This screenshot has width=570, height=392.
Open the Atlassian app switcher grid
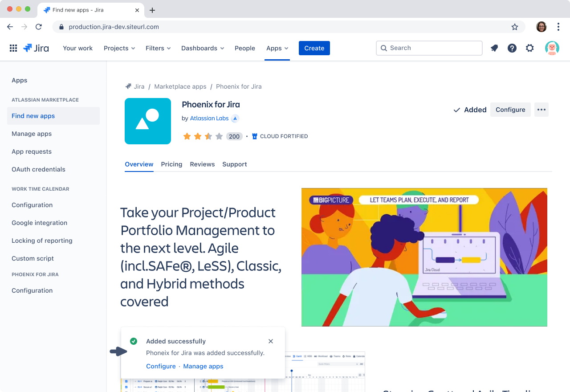[13, 48]
